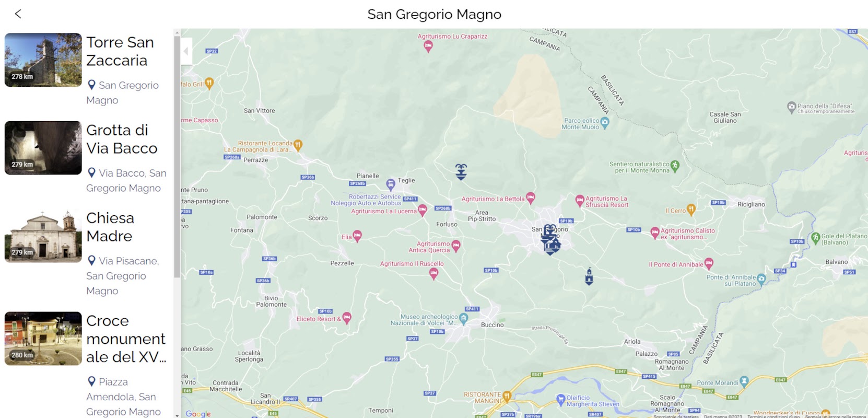The width and height of the screenshot is (868, 418).
Task: Collapse the map side panel arrow
Action: point(186,51)
